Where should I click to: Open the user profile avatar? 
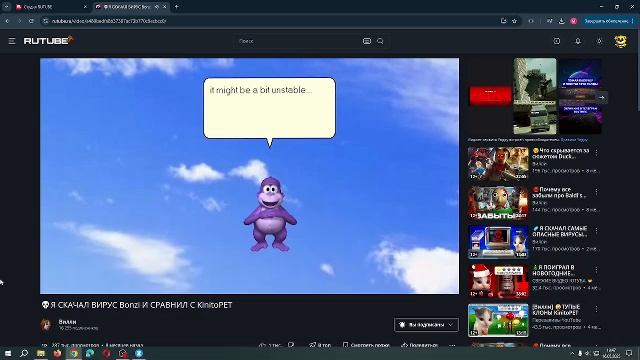620,41
